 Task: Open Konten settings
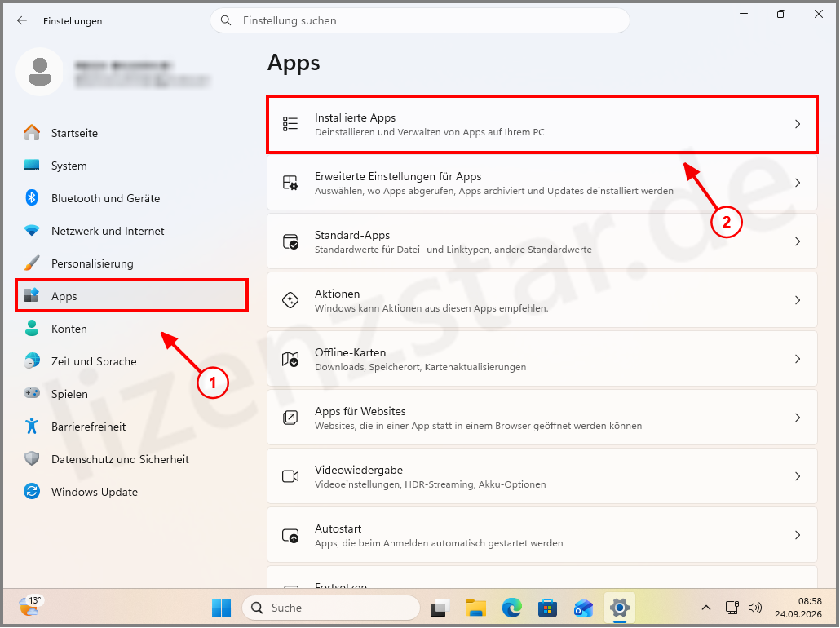point(132,329)
